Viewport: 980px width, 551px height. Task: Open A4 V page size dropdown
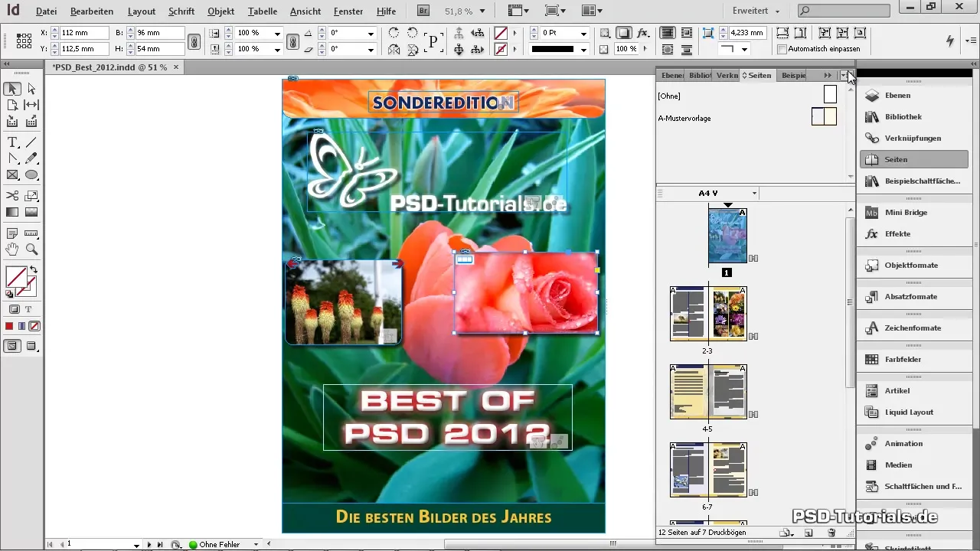tap(754, 194)
